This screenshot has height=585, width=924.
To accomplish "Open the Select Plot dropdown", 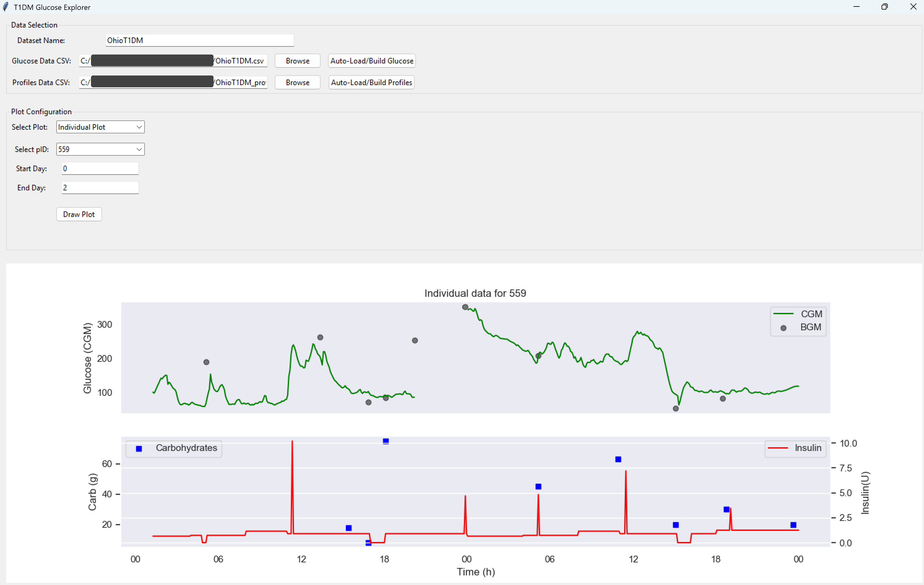I will point(101,127).
